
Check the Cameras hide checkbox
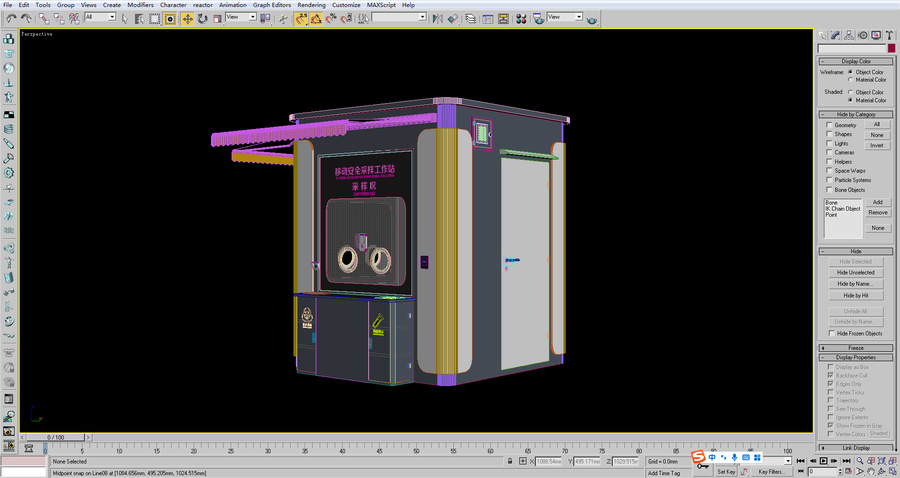pyautogui.click(x=829, y=152)
